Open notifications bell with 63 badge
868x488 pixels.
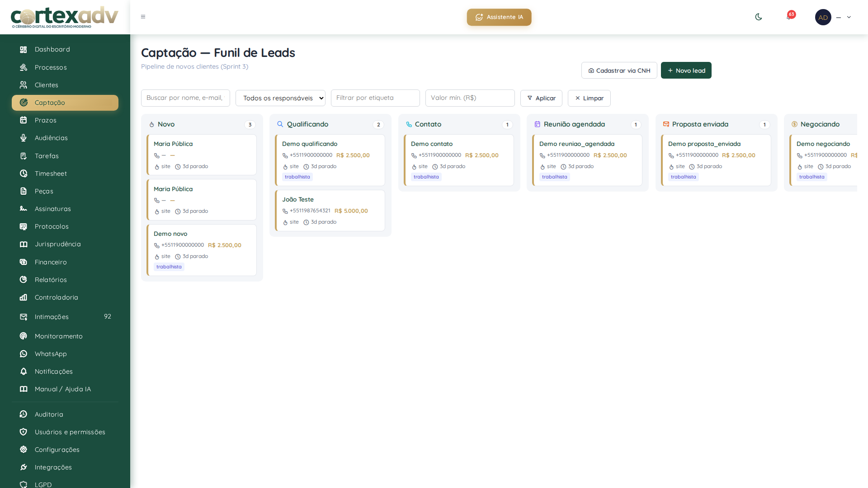pyautogui.click(x=790, y=16)
